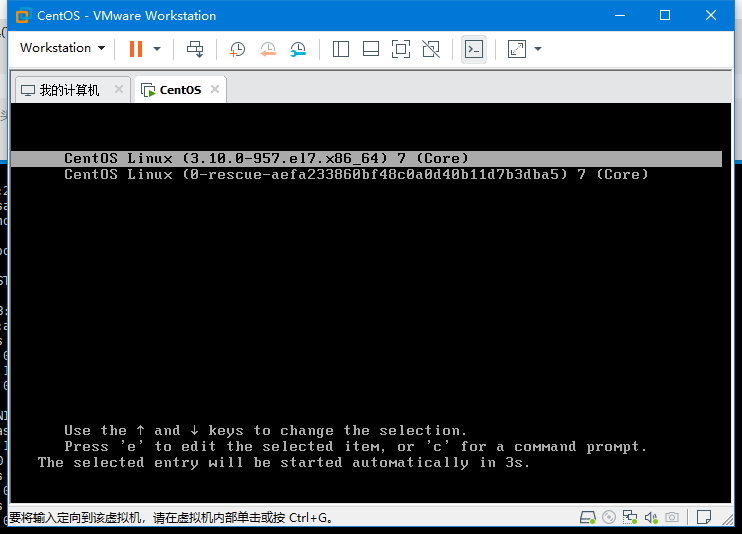Click the Ctrl+G input redirect status message
This screenshot has height=534, width=742.
coord(170,518)
